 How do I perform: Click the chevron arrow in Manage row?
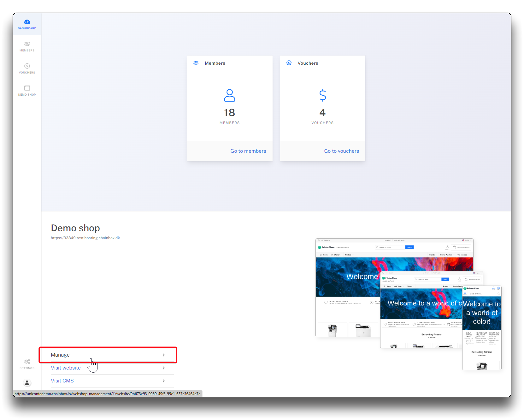(164, 355)
